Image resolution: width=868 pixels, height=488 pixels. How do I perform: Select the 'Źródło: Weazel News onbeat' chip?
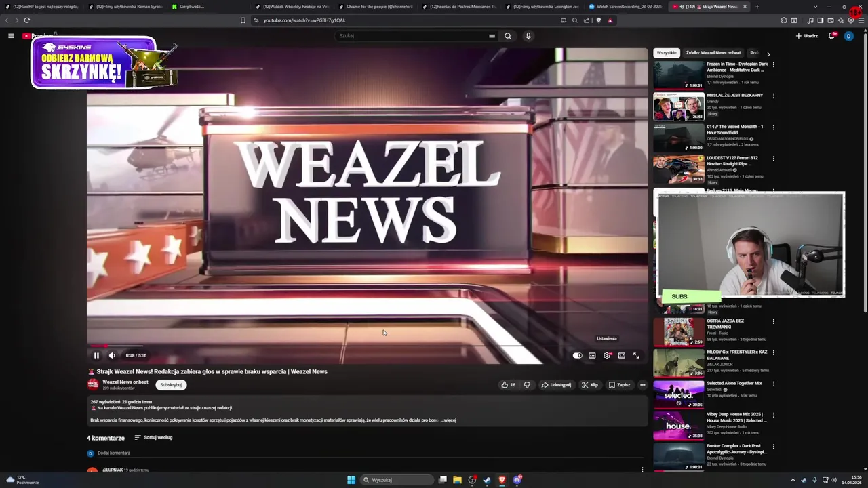(x=713, y=53)
